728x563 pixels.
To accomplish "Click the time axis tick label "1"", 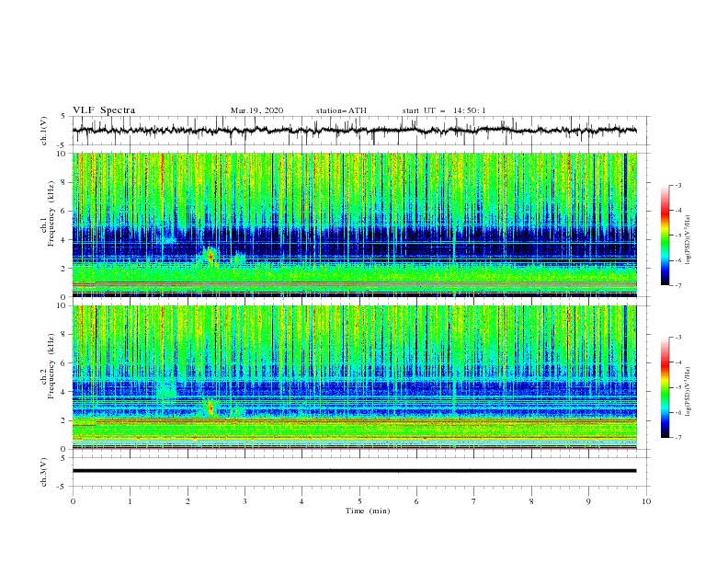I will pyautogui.click(x=130, y=501).
